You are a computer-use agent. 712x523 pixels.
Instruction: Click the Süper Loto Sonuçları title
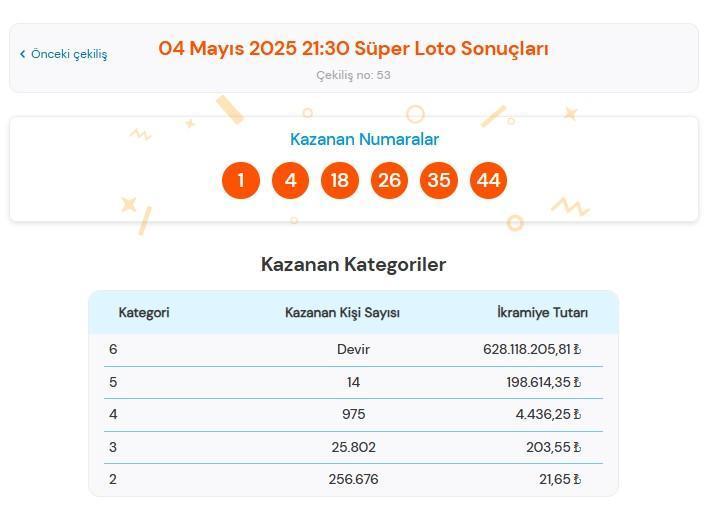(353, 48)
